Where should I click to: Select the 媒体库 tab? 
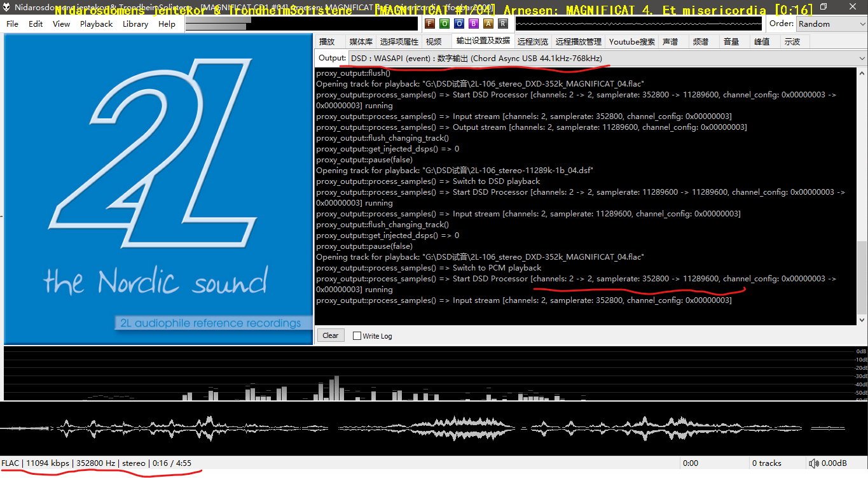361,41
